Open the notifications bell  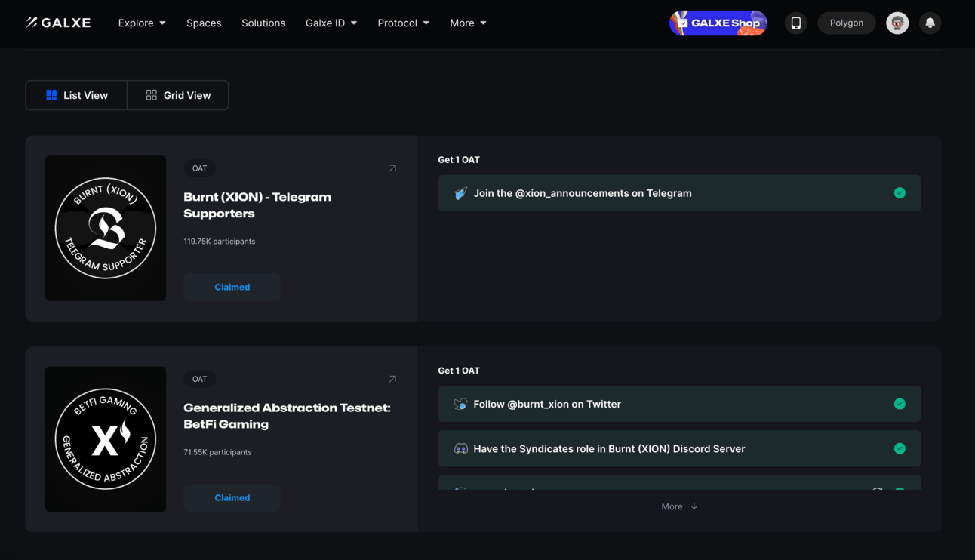[930, 23]
